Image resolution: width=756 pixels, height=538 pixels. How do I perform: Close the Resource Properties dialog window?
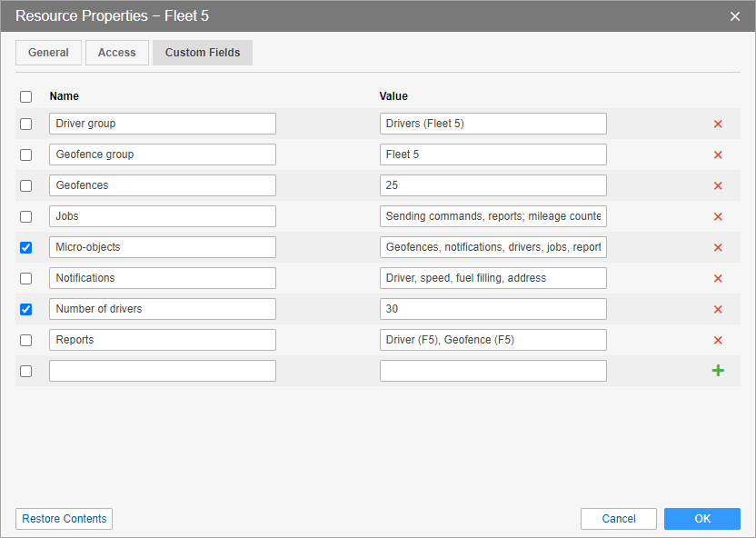[x=735, y=16]
